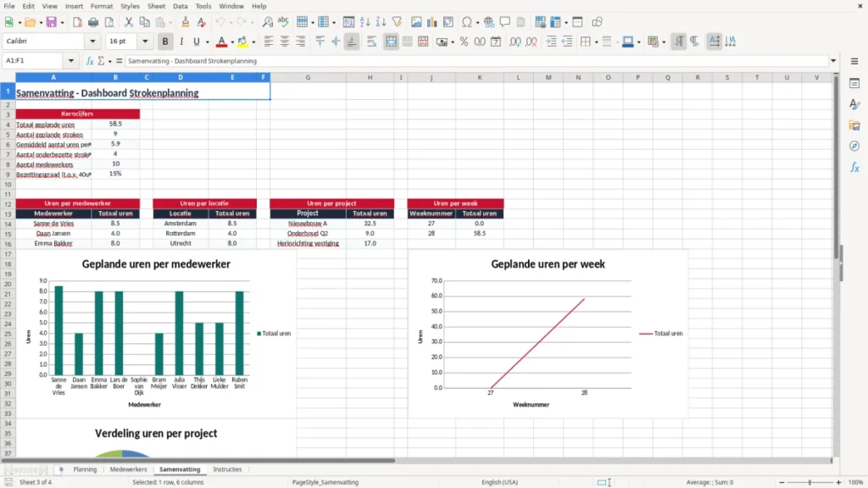
Task: Toggle Align Left horizontal alignment
Action: [269, 42]
